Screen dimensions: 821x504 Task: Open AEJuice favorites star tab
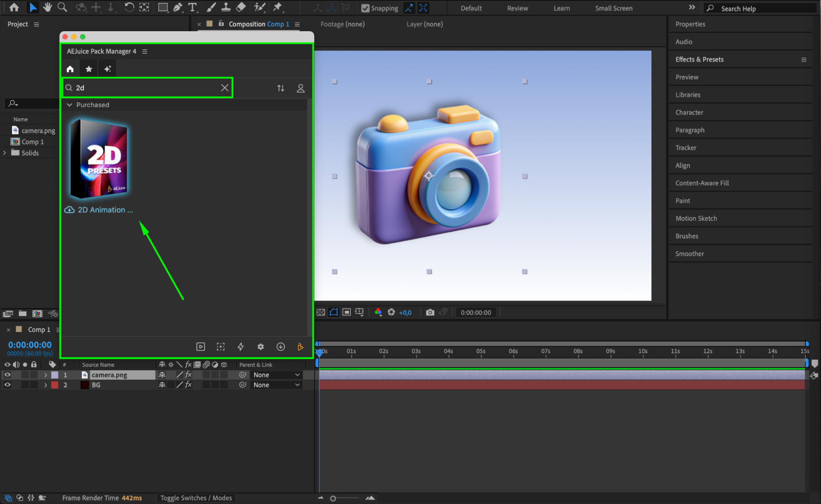[x=89, y=69]
